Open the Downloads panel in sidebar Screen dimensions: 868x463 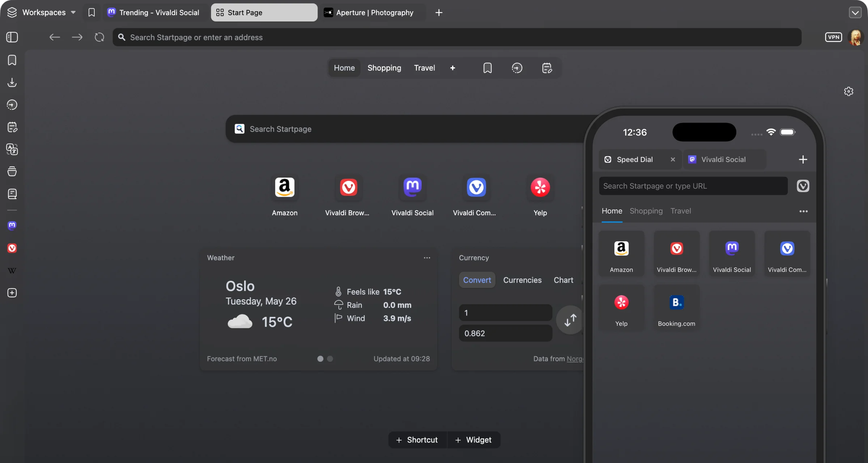coord(12,82)
